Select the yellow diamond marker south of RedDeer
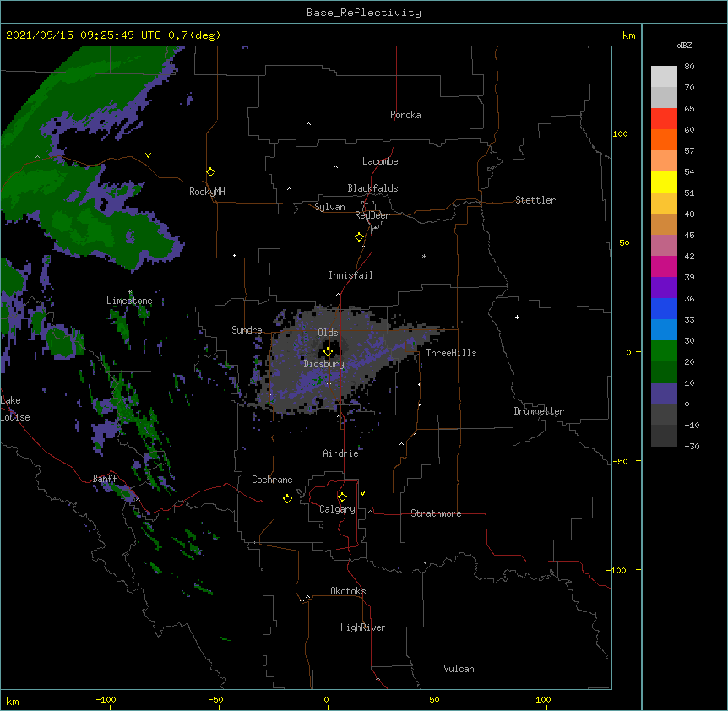Image resolution: width=728 pixels, height=711 pixels. pyautogui.click(x=360, y=237)
